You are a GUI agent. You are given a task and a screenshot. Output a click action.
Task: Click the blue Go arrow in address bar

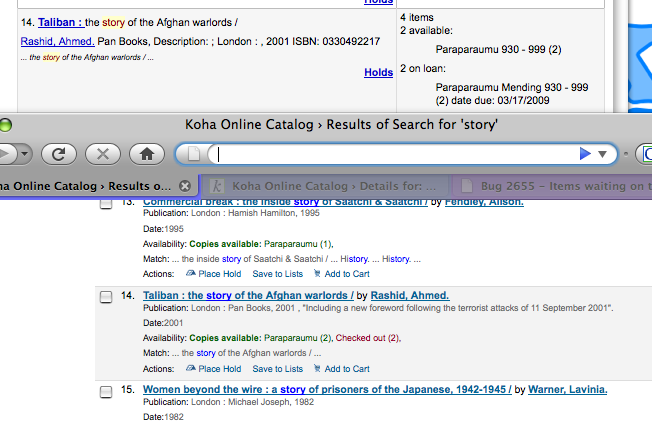tap(585, 154)
